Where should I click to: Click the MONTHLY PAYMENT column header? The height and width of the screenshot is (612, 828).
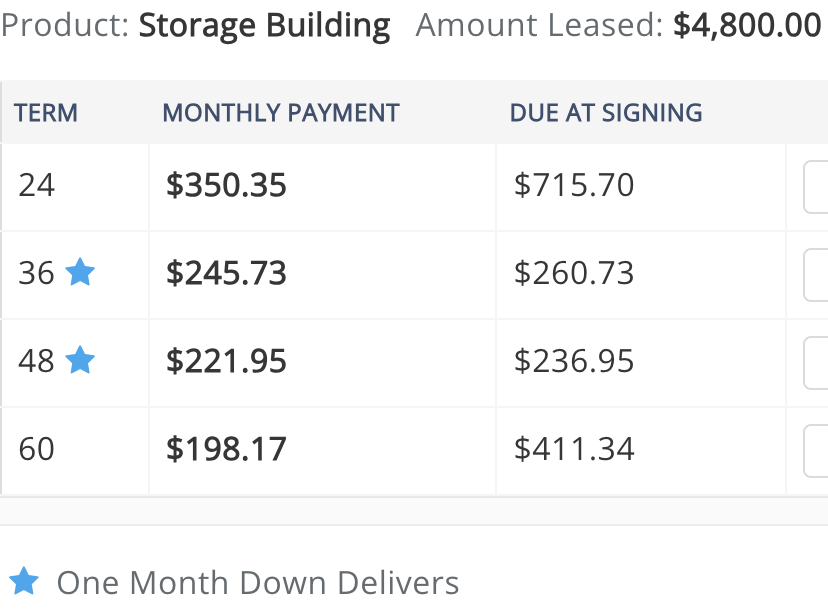pyautogui.click(x=281, y=112)
